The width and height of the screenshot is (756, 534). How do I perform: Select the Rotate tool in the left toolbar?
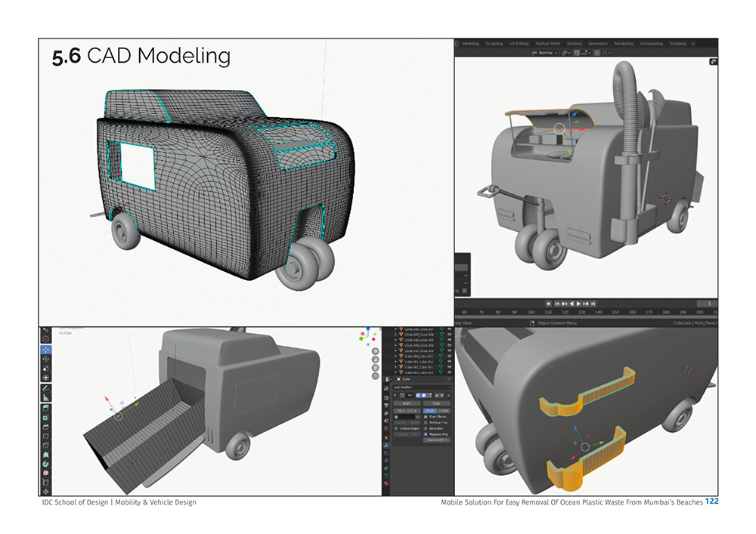[x=46, y=360]
